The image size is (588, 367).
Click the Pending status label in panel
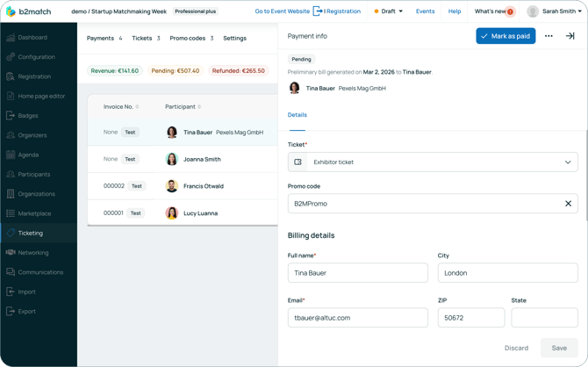click(302, 60)
